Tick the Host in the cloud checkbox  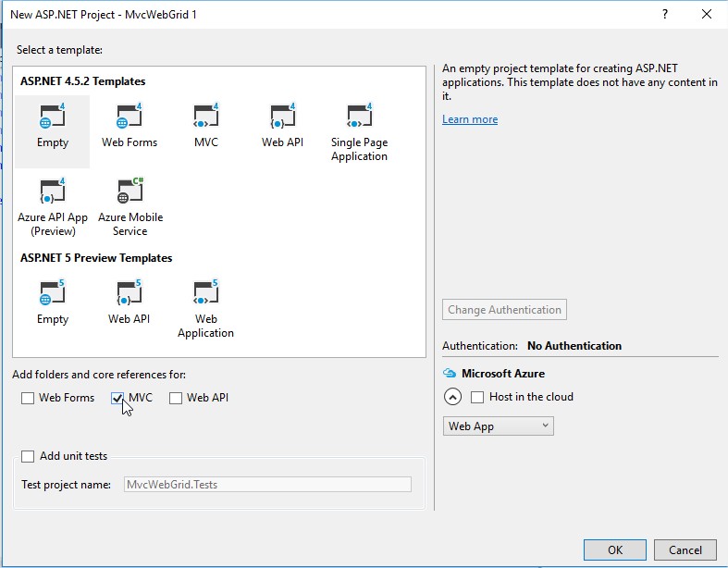[x=477, y=397]
